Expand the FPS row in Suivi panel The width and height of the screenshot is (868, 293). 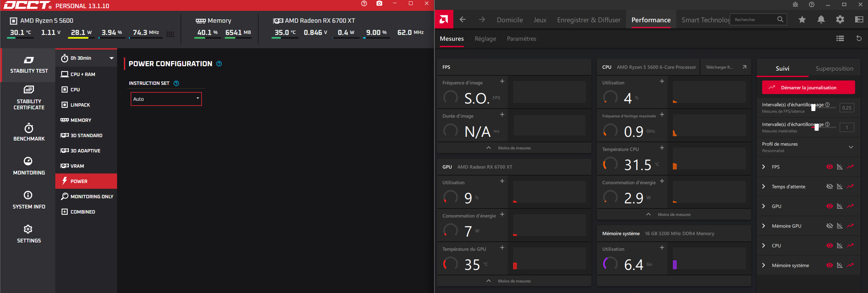click(764, 167)
